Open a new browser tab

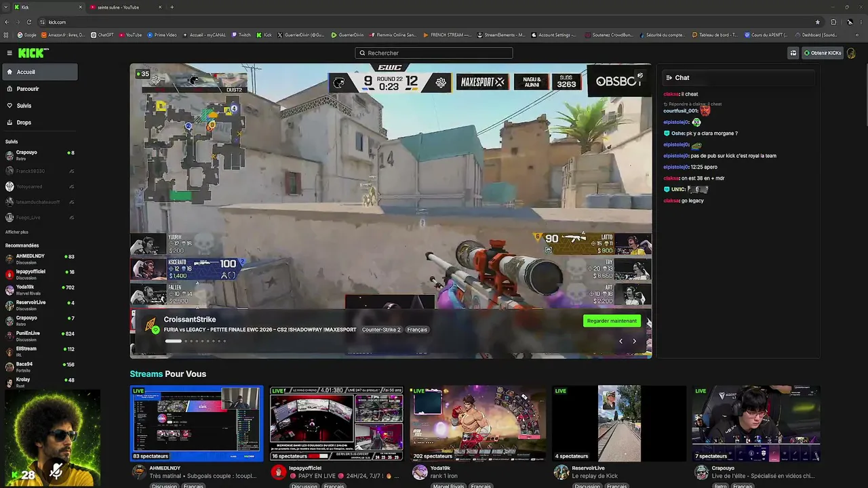point(172,7)
